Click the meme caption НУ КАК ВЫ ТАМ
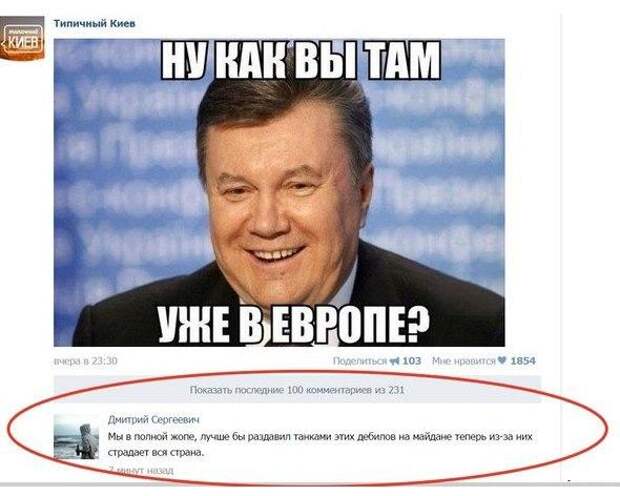This screenshot has height=496, width=620. point(301,61)
